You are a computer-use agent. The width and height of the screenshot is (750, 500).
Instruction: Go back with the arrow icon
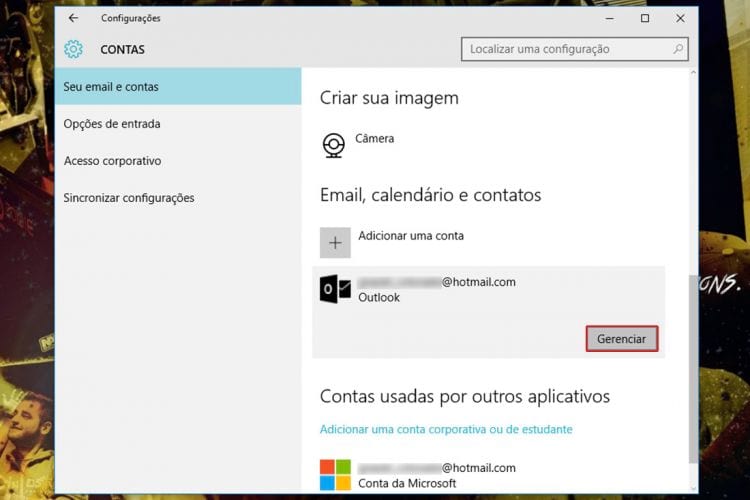[x=73, y=18]
